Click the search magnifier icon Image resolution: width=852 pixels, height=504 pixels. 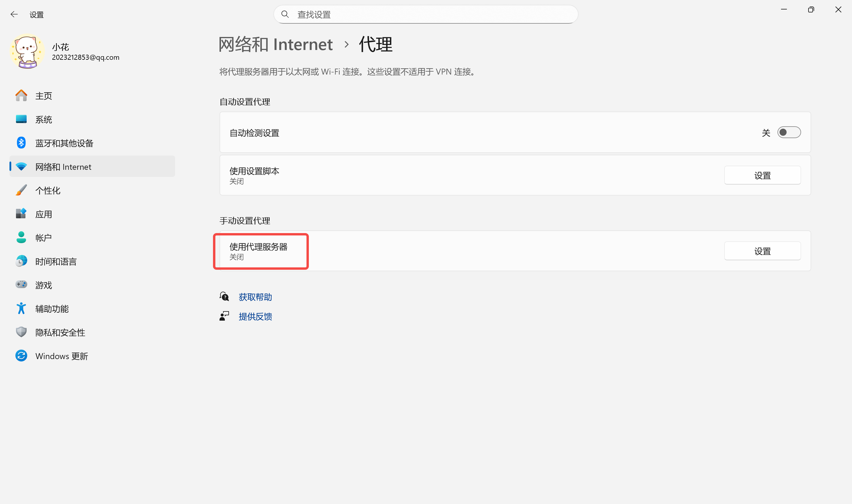(285, 14)
